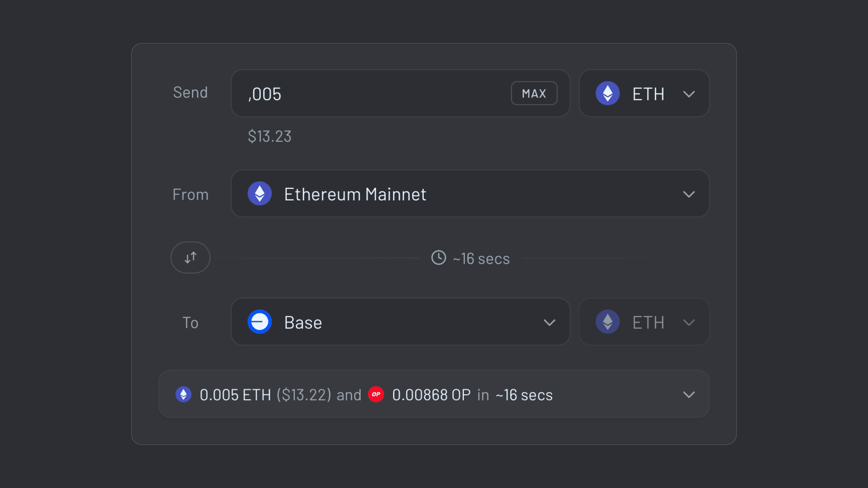Click the Ethereum icon in the destination token selector
The width and height of the screenshot is (868, 488).
(607, 322)
